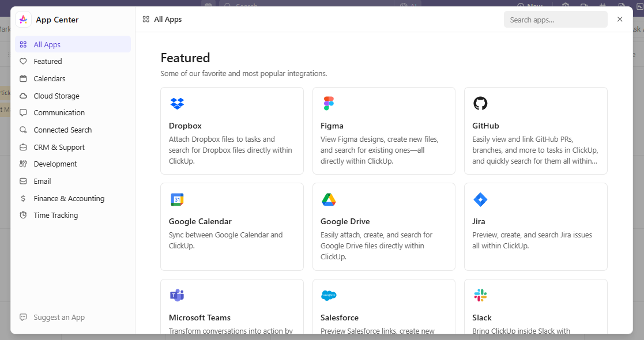Click the Time Tracking clock icon
The image size is (644, 340).
point(23,215)
